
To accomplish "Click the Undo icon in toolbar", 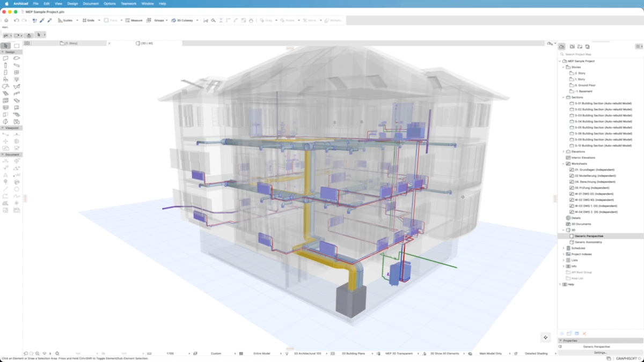I will click(x=17, y=20).
